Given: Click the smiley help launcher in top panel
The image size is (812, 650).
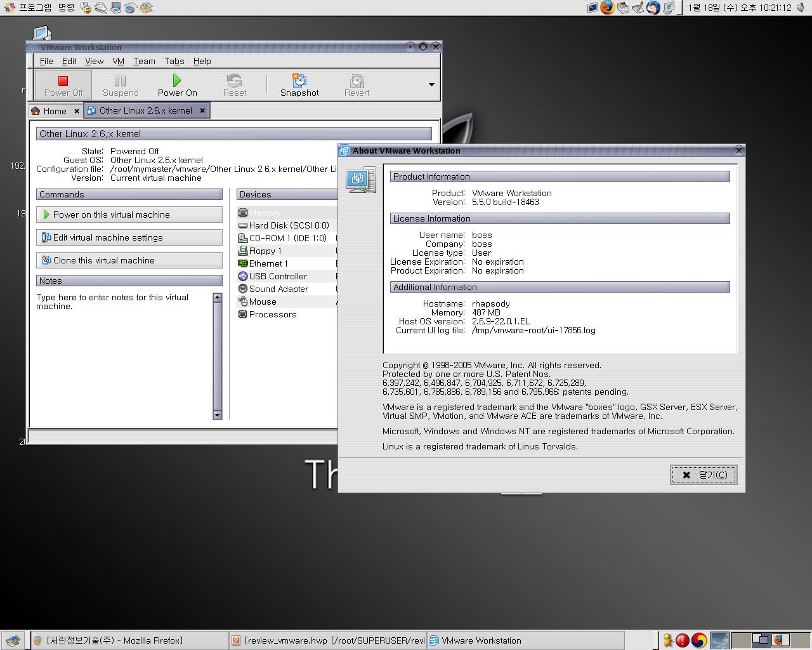Looking at the screenshot, I should (x=86, y=8).
